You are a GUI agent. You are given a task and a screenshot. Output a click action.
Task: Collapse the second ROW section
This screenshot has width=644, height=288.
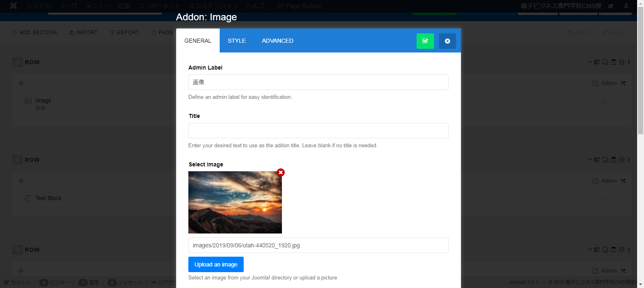[x=590, y=160]
